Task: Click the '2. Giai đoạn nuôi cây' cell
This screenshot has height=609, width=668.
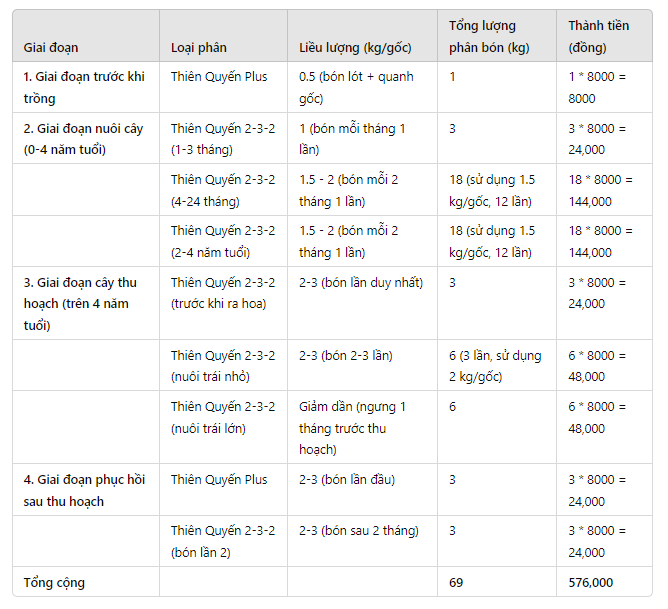Action: pos(86,138)
